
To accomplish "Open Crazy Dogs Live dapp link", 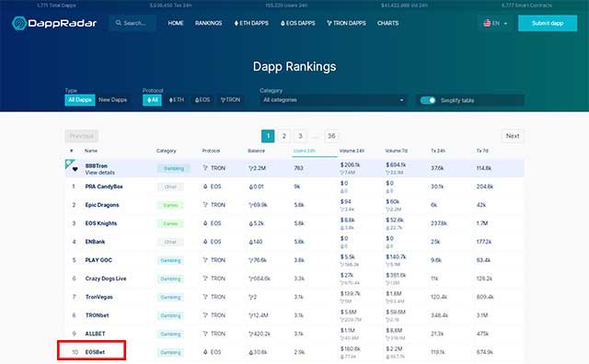I will point(106,279).
